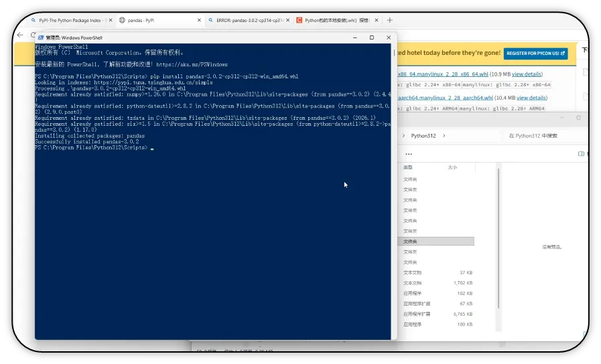Close the Python包的本地安装 tab
This screenshot has width=601, height=364.
(377, 20)
